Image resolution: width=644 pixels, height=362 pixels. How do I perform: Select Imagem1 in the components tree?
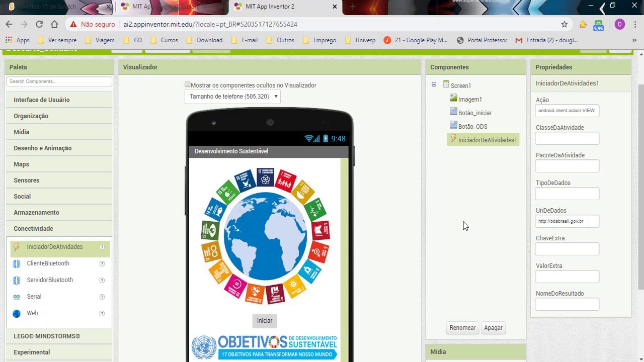[466, 99]
